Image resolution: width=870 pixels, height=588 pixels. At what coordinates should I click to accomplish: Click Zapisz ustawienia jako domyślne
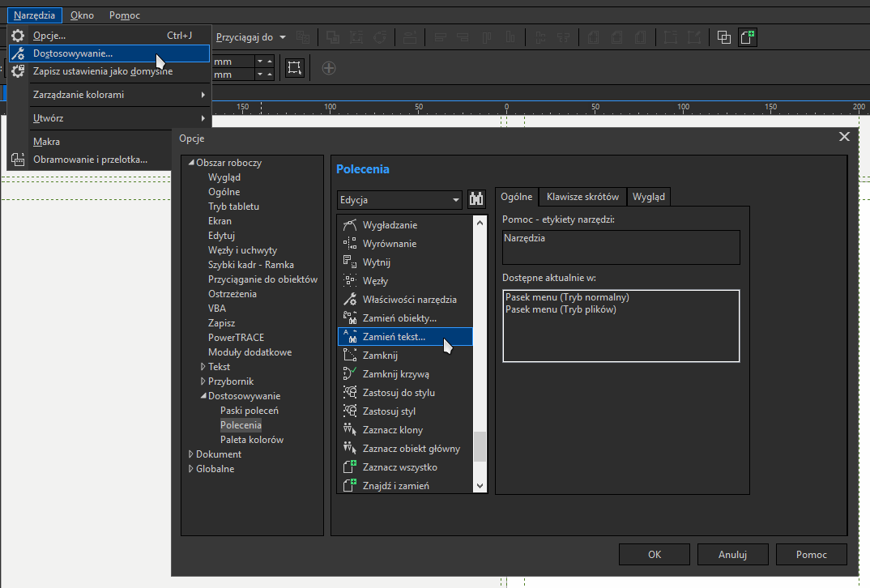click(109, 71)
